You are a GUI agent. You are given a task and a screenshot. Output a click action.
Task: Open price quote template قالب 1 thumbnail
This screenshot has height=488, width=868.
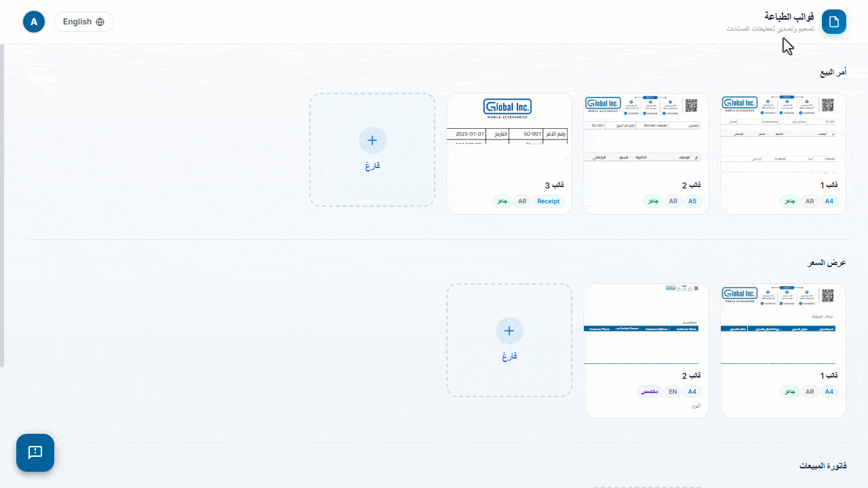pyautogui.click(x=783, y=324)
